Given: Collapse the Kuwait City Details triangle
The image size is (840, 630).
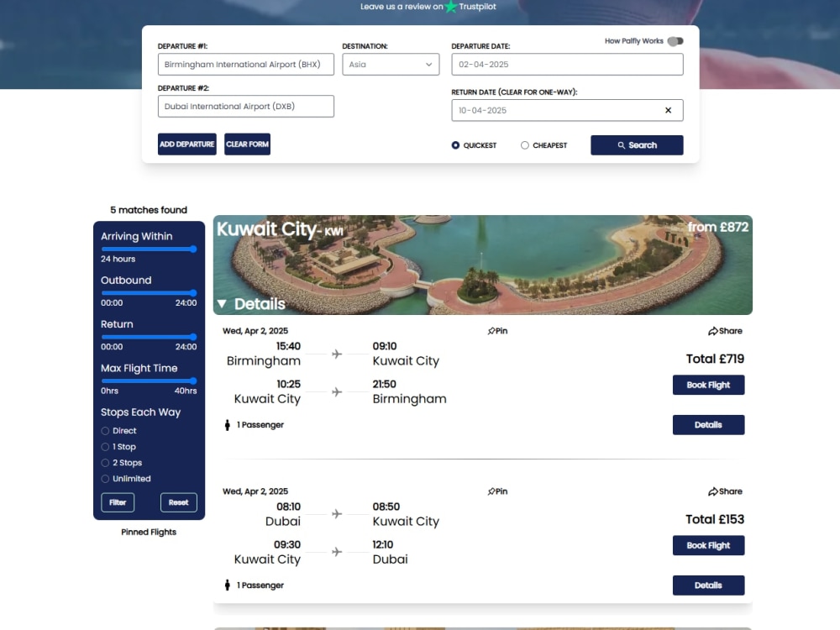Looking at the screenshot, I should tap(222, 304).
